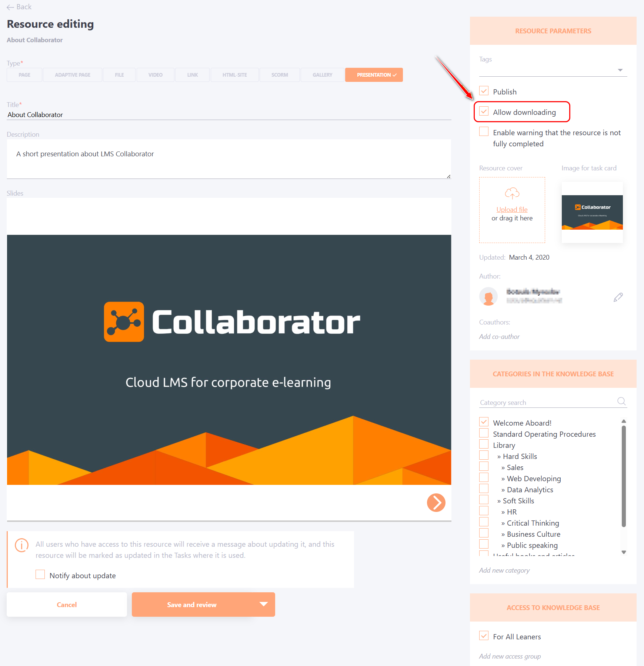
Task: Click the category search magnifier icon
Action: (621, 401)
